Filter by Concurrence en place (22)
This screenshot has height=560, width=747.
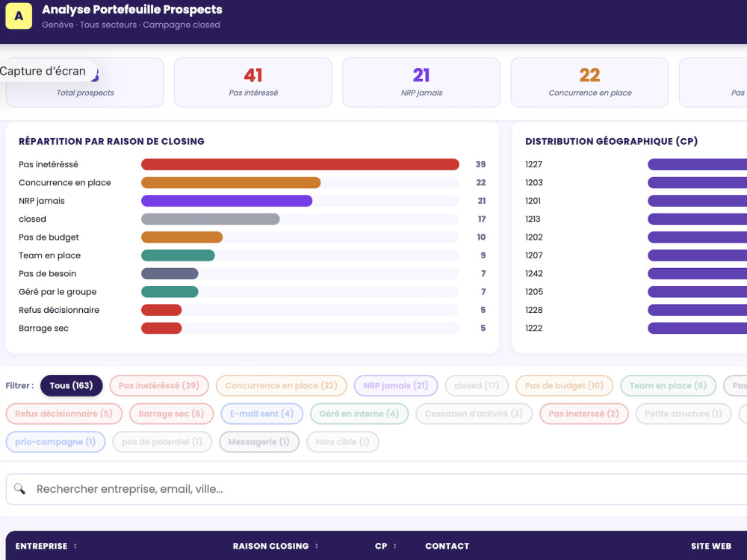(282, 386)
